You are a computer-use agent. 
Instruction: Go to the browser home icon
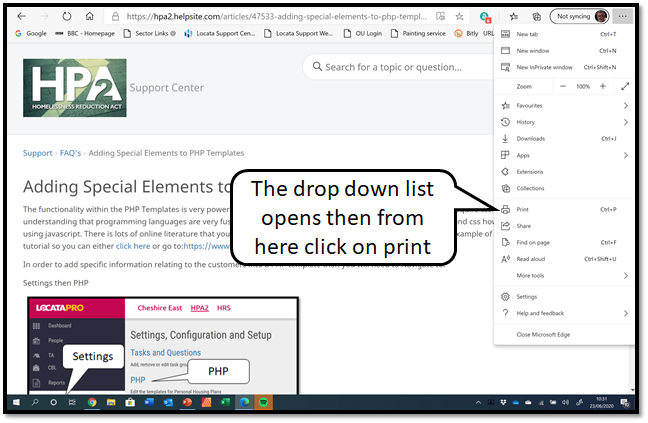[x=89, y=16]
